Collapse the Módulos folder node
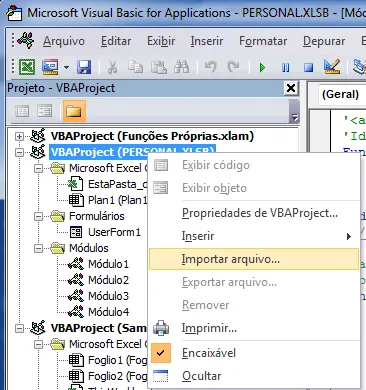Viewport: 366px width, 390px height. [x=39, y=248]
